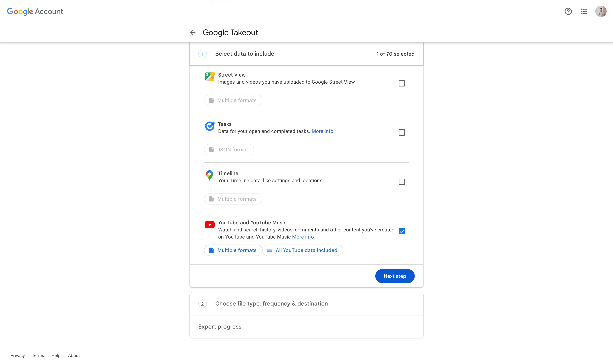Open the About footer link
This screenshot has height=364, width=613.
[x=74, y=355]
